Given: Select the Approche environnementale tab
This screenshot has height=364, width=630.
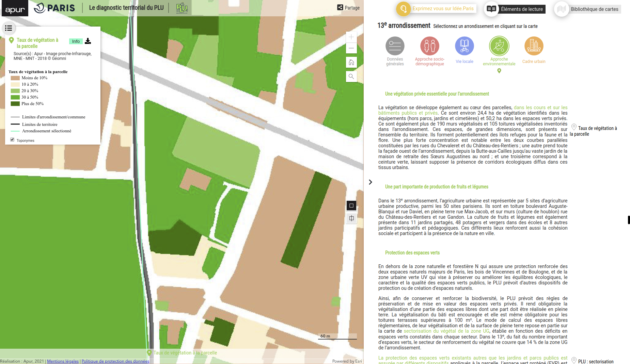Looking at the screenshot, I should click(499, 46).
